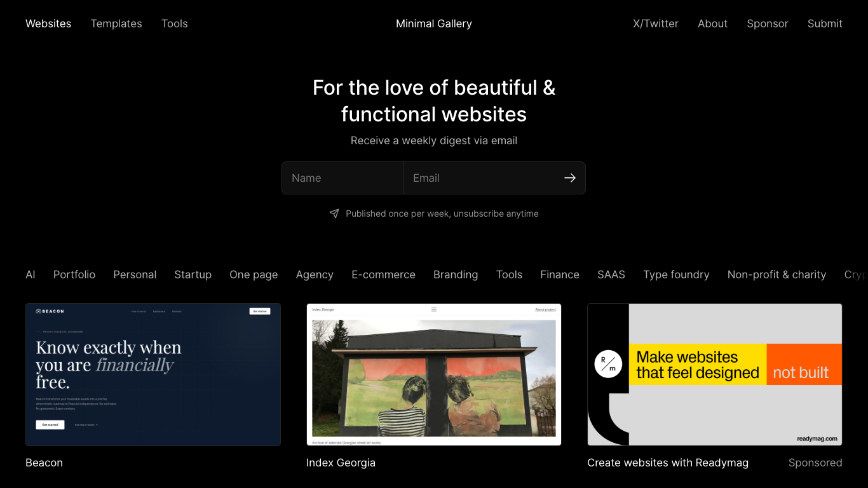
Task: Open the Websites nav item
Action: click(48, 24)
